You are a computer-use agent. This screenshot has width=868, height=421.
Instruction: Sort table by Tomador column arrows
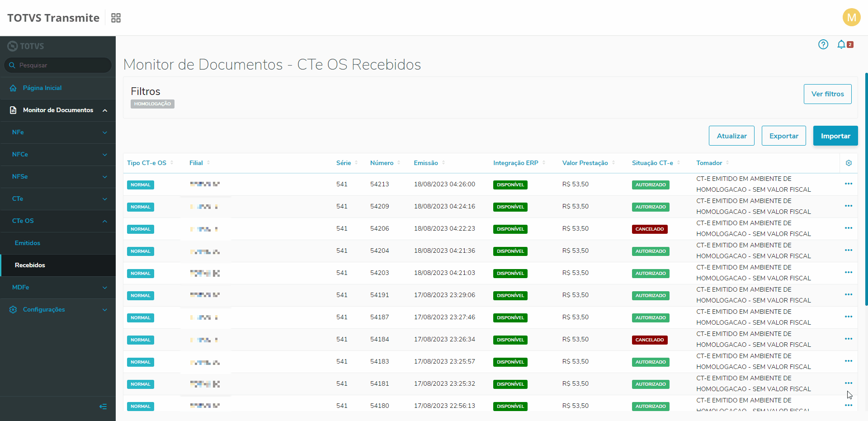[727, 163]
